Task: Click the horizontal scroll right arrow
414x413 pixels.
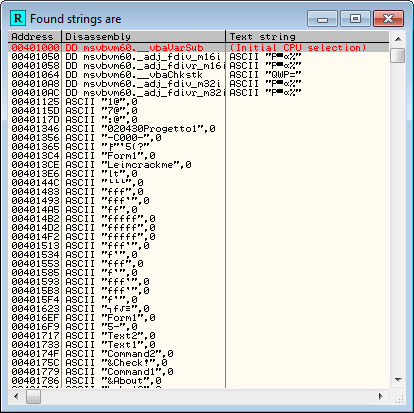Action: (x=380, y=396)
